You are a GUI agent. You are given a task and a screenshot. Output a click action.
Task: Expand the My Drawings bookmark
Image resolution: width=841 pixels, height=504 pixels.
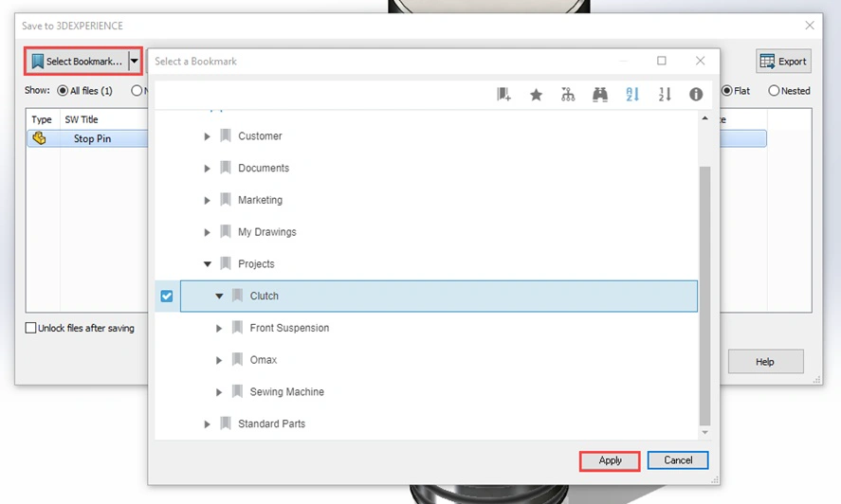[x=207, y=232]
